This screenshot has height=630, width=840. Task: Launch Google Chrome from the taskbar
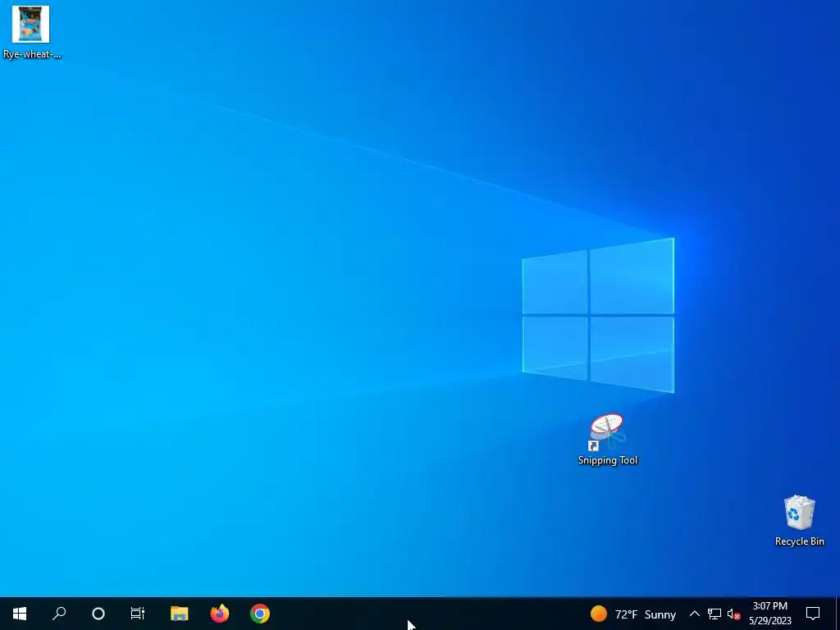click(x=260, y=614)
